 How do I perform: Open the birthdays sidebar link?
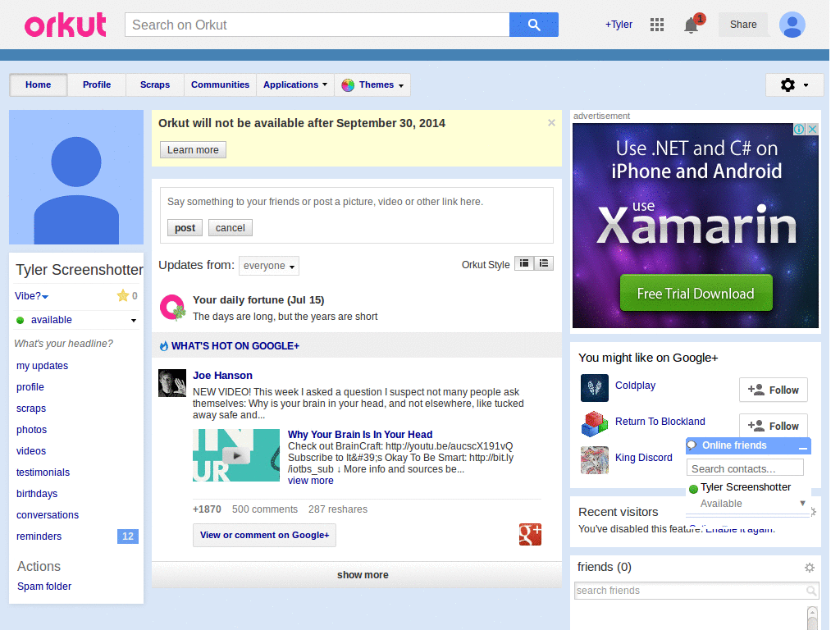pos(37,494)
